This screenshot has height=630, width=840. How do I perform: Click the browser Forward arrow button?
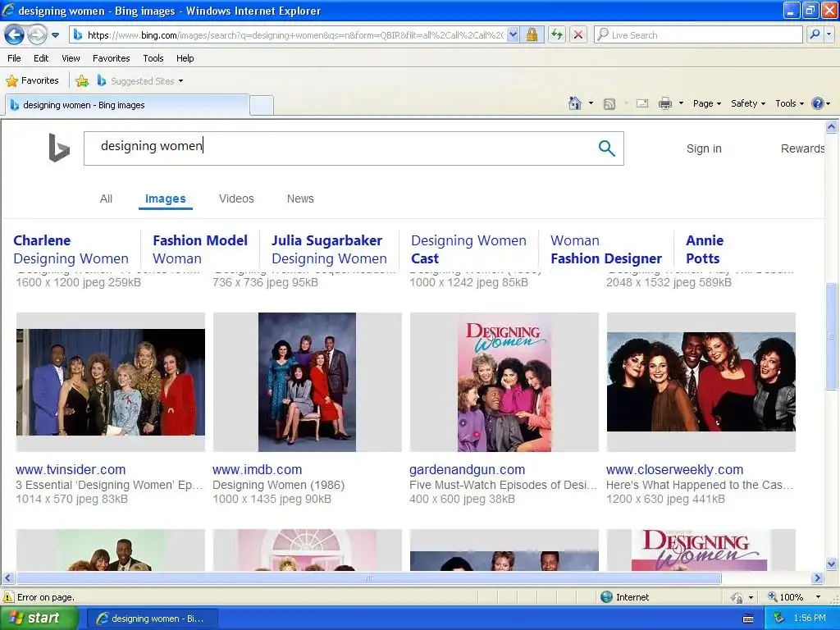pyautogui.click(x=36, y=34)
